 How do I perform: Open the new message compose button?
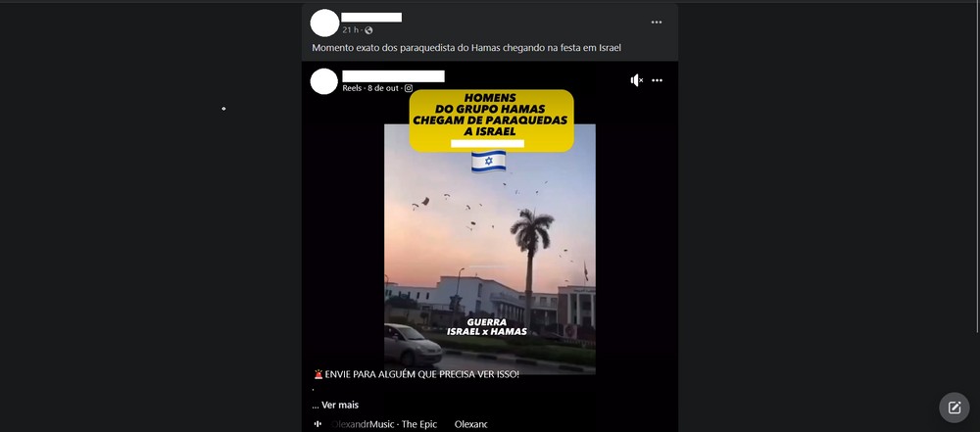tap(954, 408)
